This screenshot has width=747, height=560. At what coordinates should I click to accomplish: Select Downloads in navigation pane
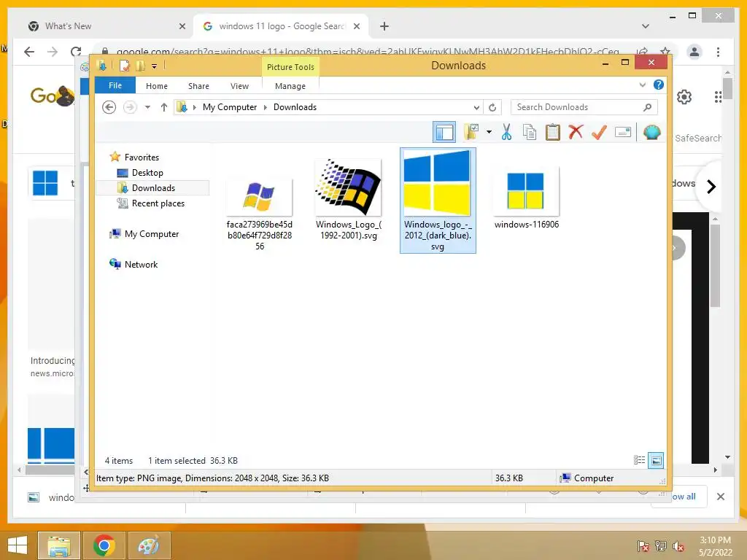(x=153, y=187)
